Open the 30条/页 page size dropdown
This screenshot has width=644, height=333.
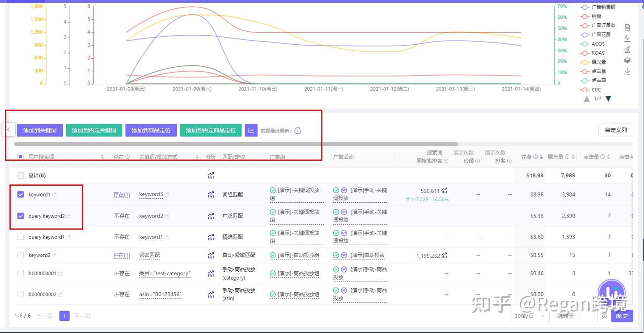(x=530, y=316)
